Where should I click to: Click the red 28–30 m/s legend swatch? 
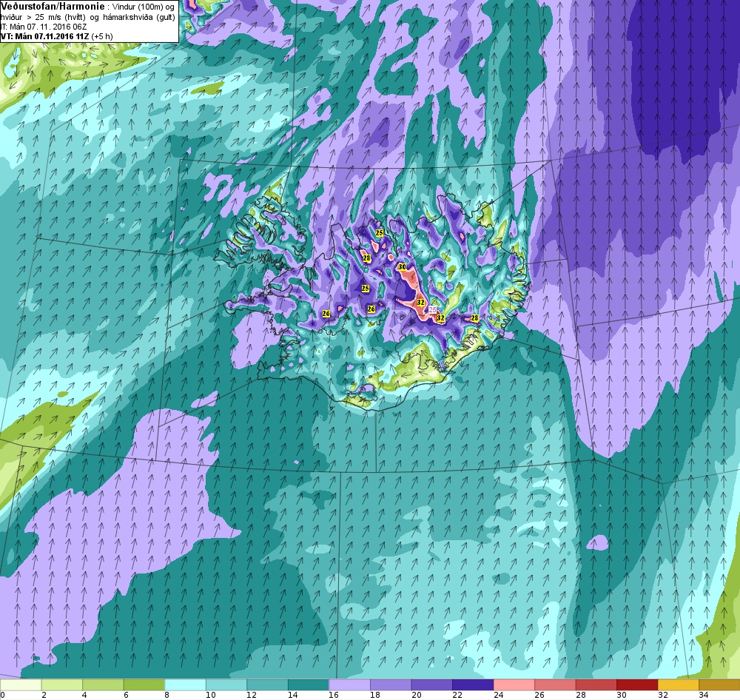596,684
